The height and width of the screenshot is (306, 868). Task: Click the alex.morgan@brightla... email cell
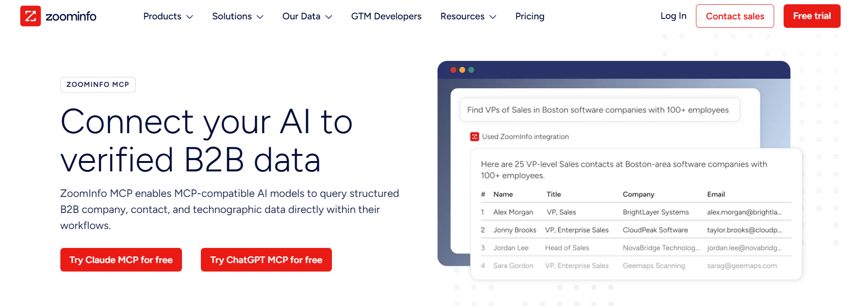744,212
